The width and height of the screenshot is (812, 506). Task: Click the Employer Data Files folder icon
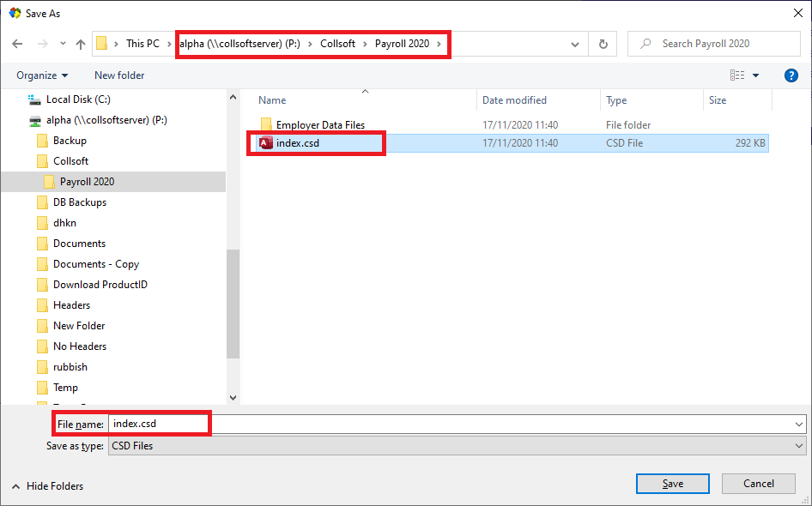point(266,125)
